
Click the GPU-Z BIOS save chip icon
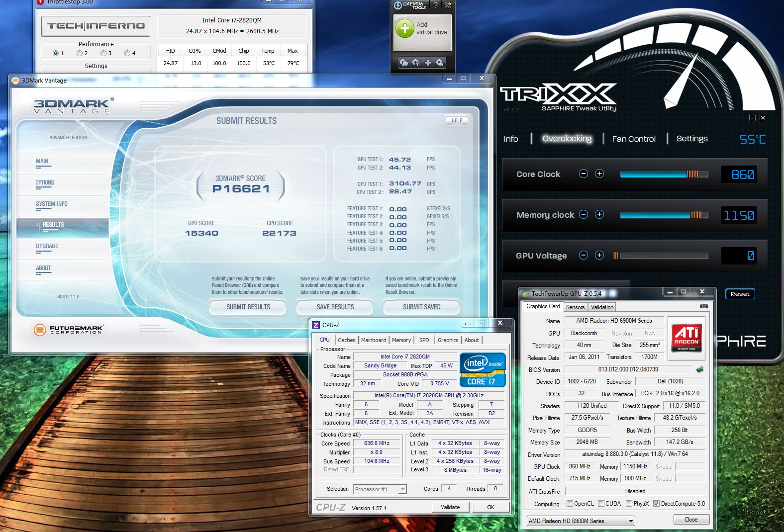pos(700,369)
